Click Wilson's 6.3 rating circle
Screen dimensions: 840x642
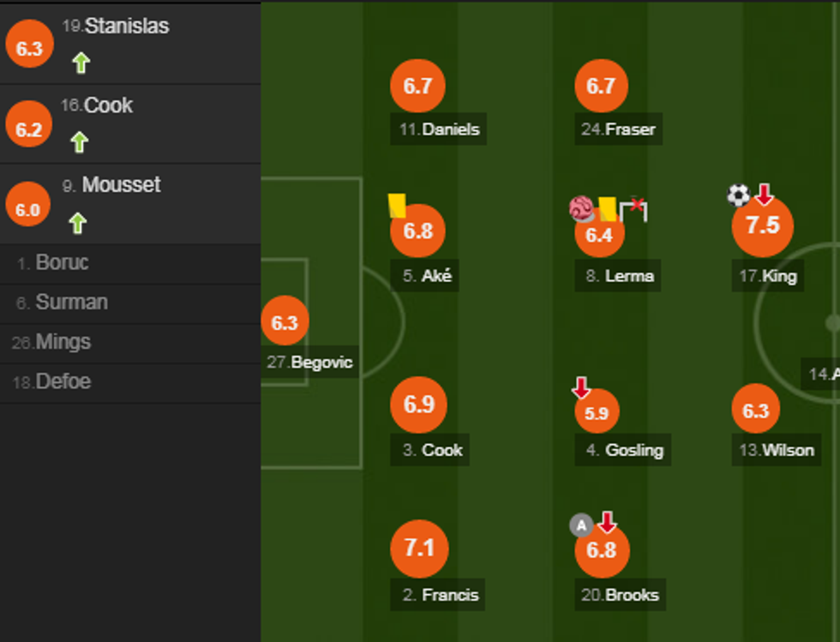click(x=755, y=411)
